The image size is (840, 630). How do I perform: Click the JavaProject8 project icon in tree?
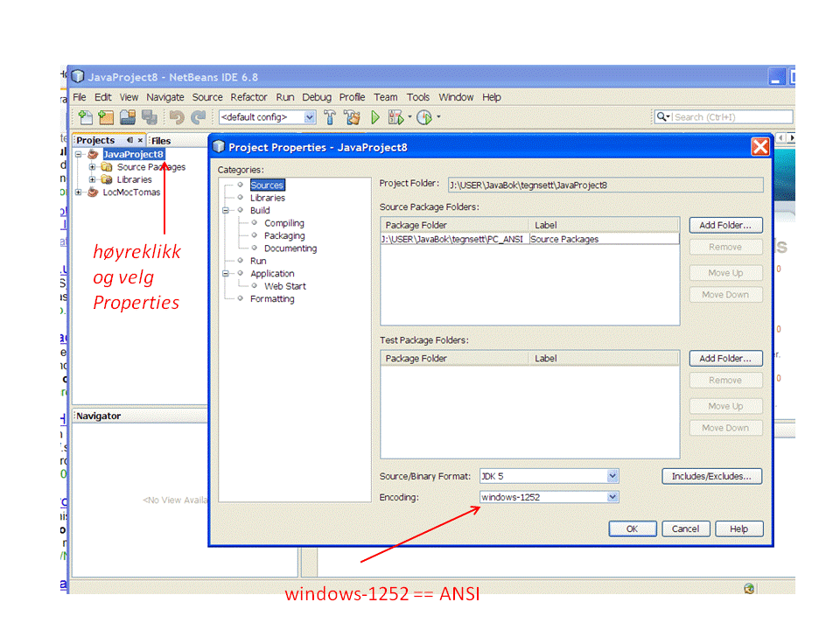click(93, 154)
